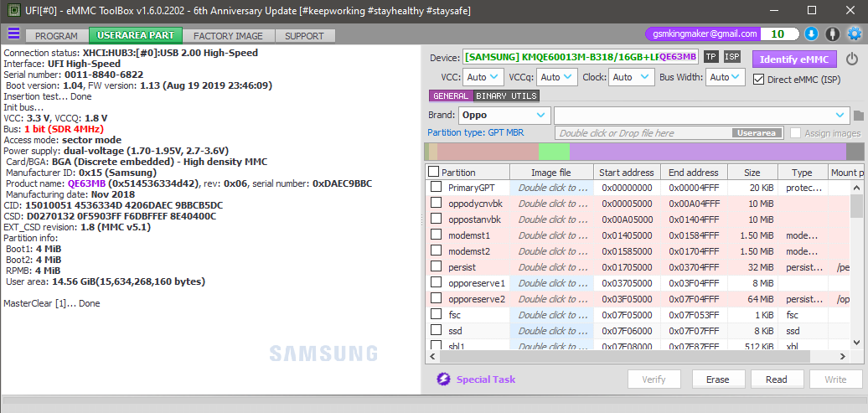Toggle Assign images checkbox

point(795,133)
